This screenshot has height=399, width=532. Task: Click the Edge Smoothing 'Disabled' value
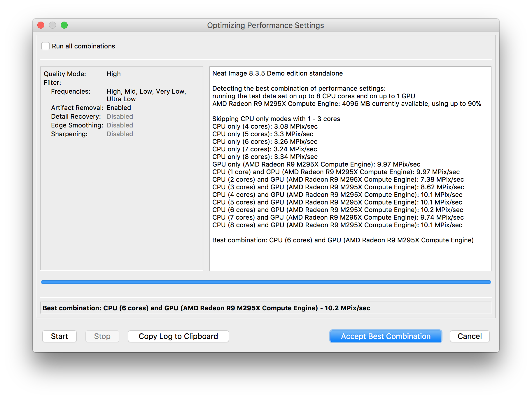click(120, 125)
